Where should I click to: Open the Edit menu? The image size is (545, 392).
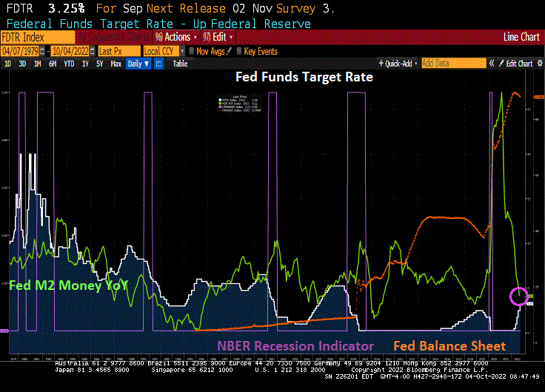point(220,37)
